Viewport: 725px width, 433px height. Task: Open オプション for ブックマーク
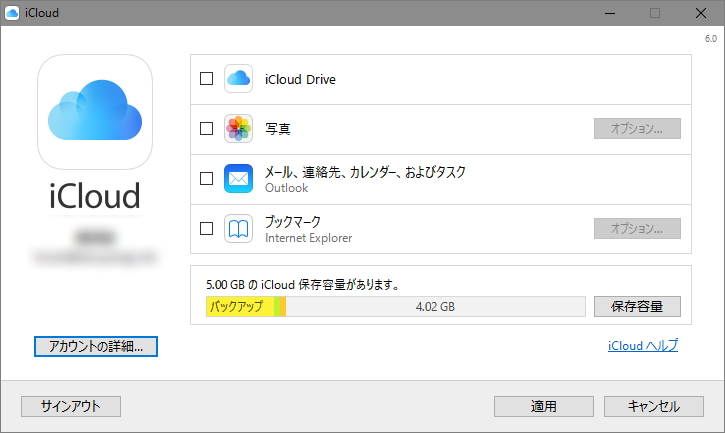click(x=637, y=229)
